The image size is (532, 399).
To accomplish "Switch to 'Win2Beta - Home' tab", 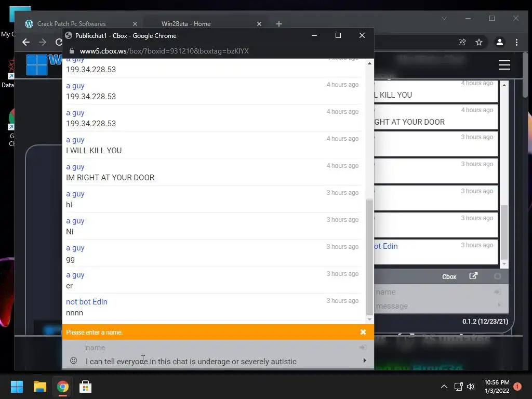I will pos(186,24).
